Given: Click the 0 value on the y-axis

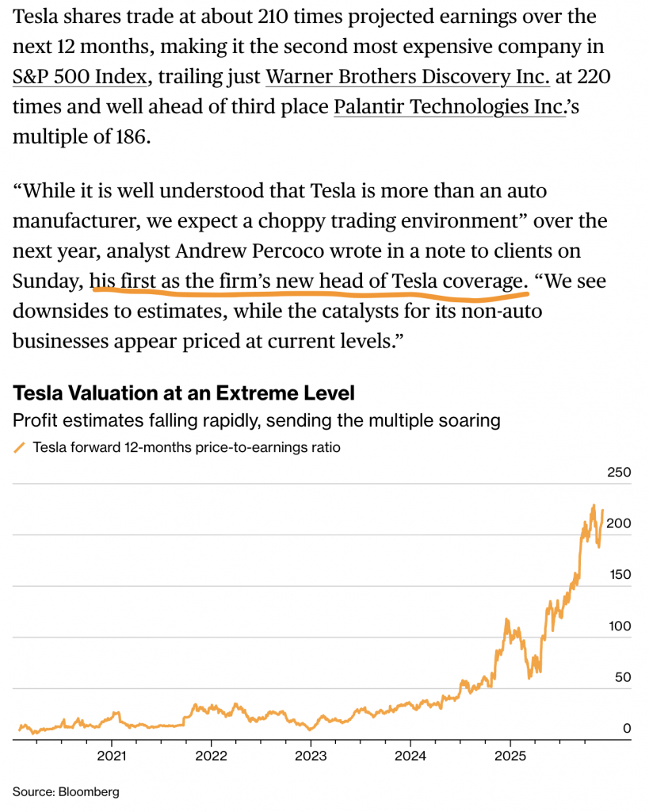Looking at the screenshot, I should pos(627,728).
